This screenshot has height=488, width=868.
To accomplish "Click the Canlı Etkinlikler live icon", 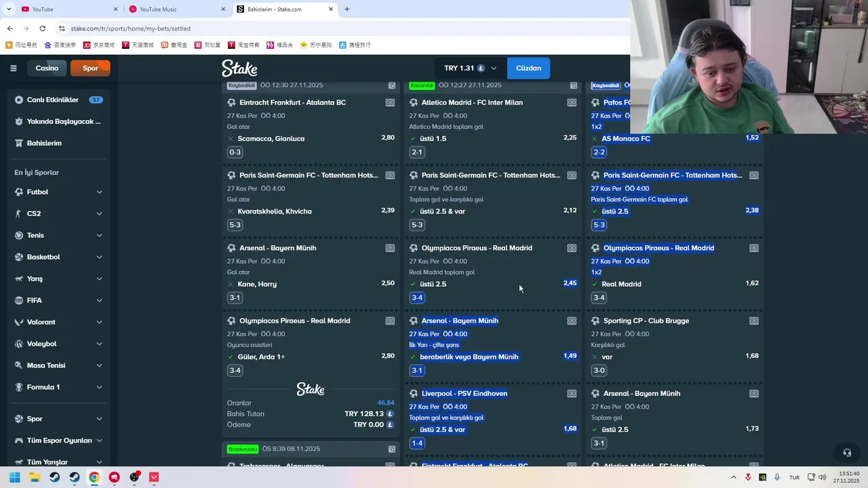I will click(x=19, y=100).
